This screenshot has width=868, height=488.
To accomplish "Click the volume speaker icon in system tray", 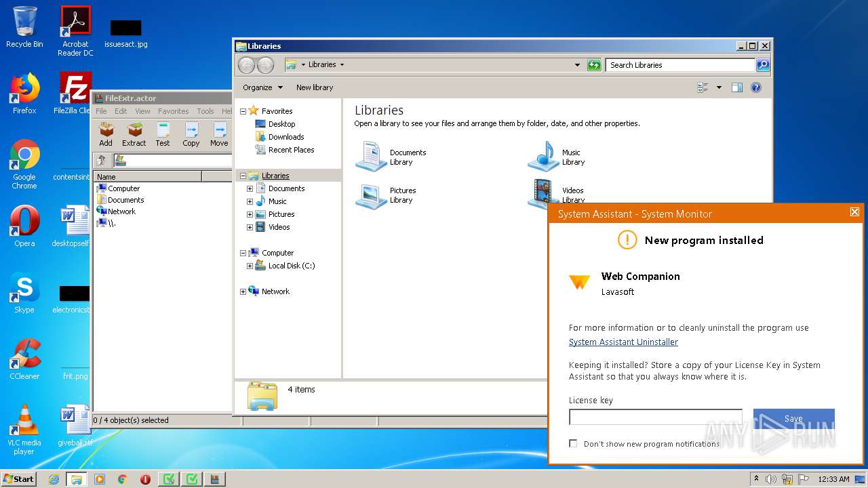I will tap(771, 479).
